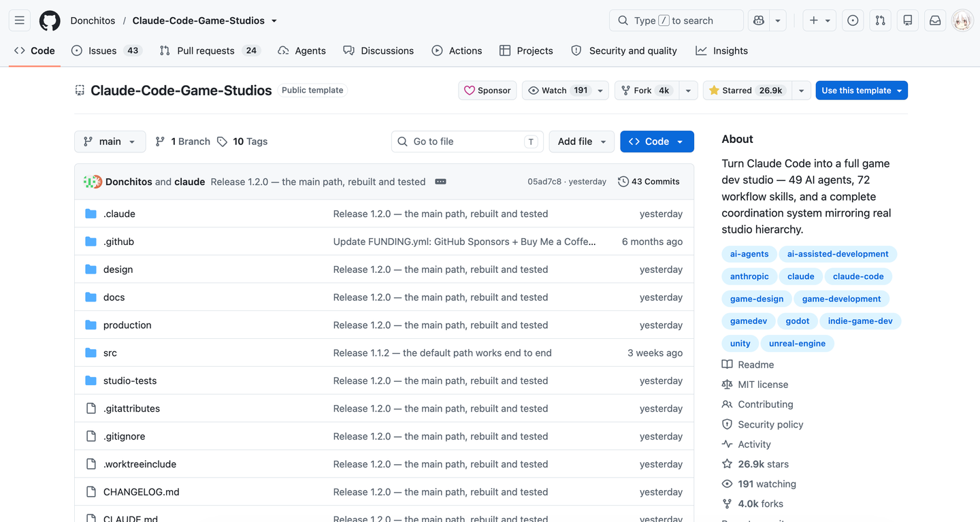Switch to the Pull requests tab
This screenshot has height=522, width=980.
tap(210, 50)
